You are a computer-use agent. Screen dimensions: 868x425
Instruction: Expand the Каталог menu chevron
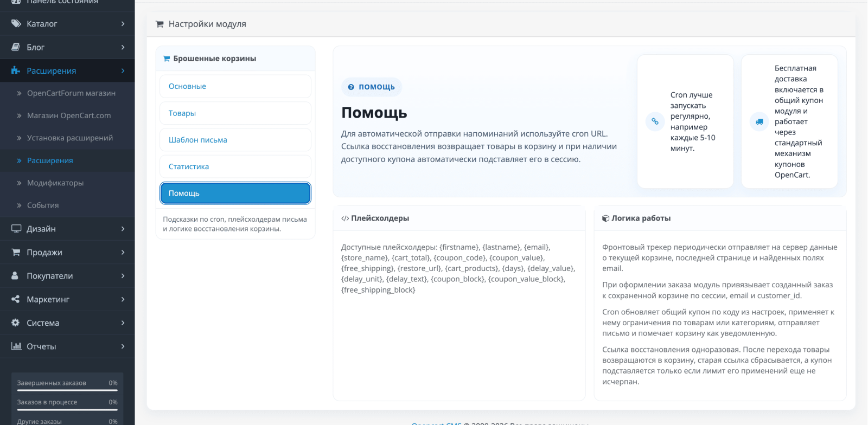pos(123,24)
